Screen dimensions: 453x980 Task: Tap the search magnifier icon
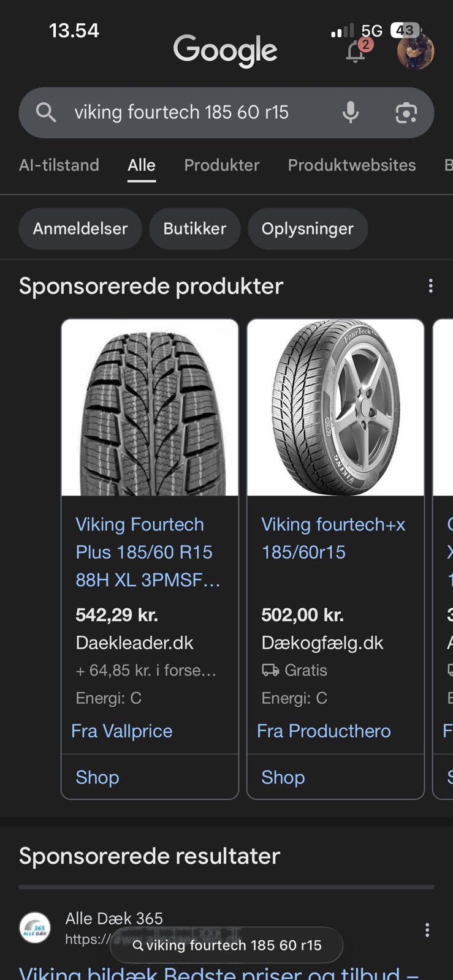tap(46, 112)
